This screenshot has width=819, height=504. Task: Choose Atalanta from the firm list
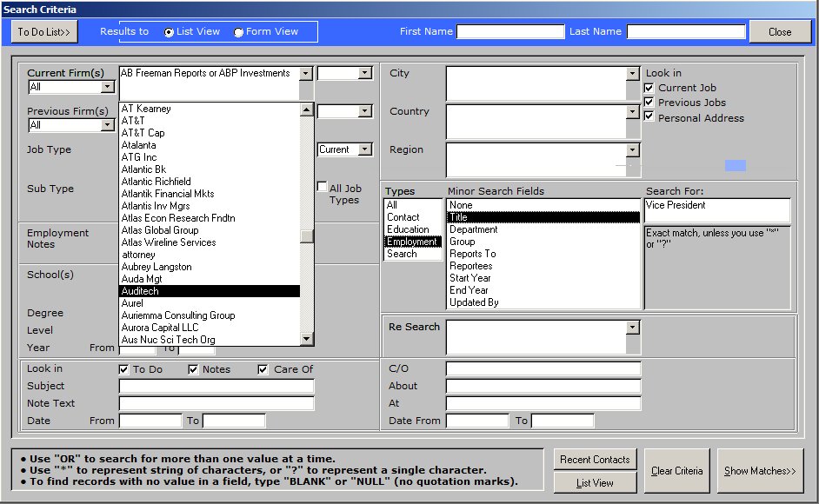pos(210,145)
